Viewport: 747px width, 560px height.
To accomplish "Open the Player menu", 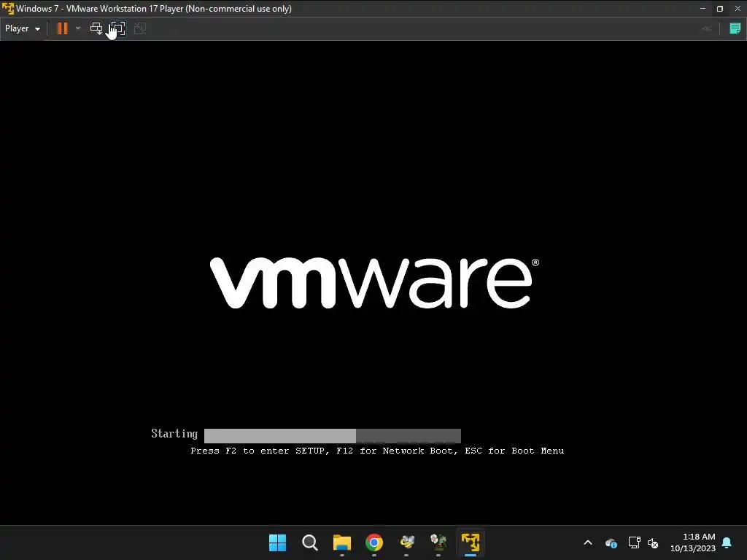I will point(23,28).
